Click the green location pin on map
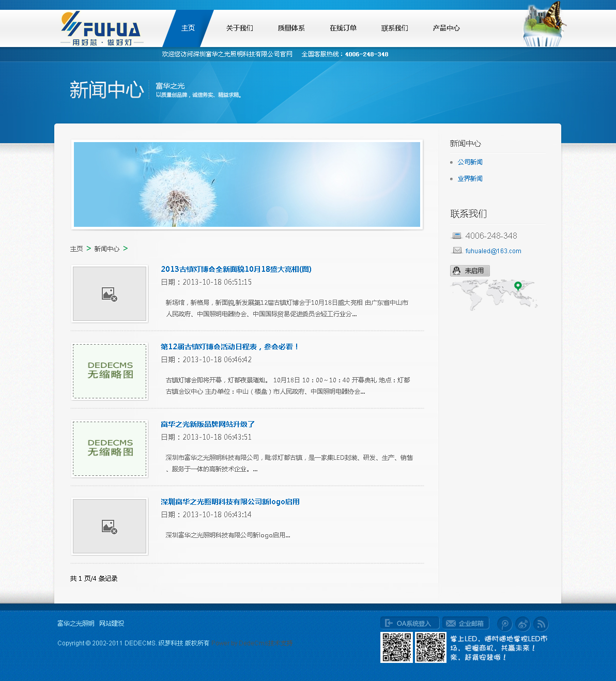The height and width of the screenshot is (681, 616). coord(518,286)
